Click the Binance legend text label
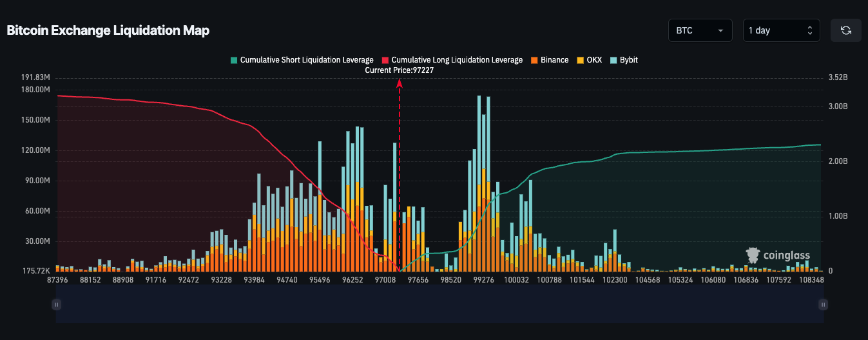 point(554,60)
